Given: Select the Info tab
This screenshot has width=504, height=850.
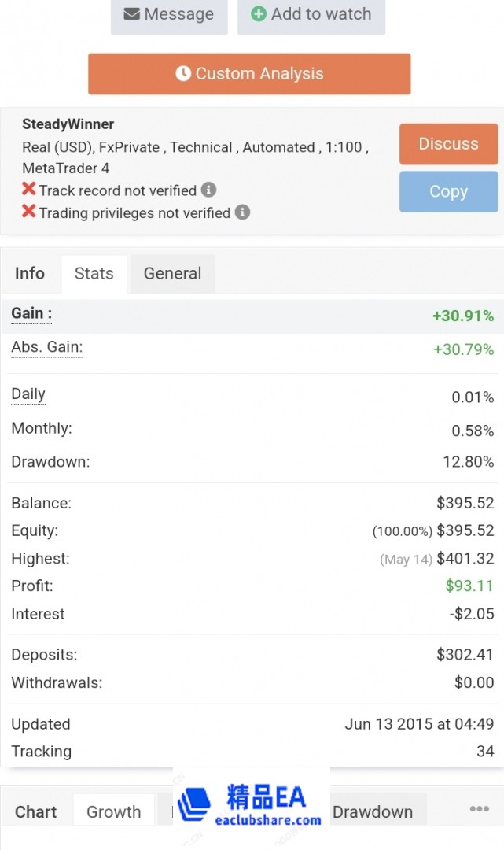Looking at the screenshot, I should (x=30, y=273).
